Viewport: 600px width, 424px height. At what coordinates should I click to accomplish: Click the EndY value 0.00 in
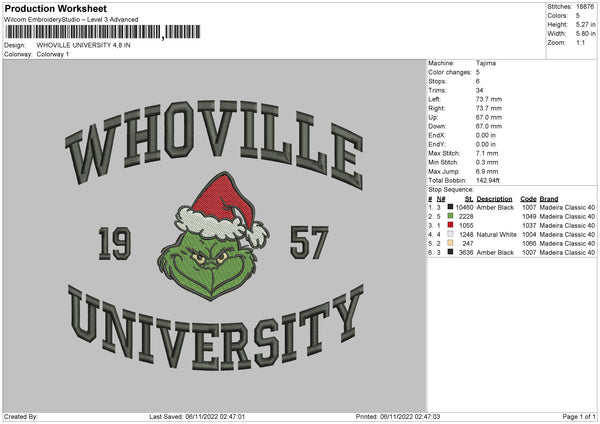(x=486, y=144)
